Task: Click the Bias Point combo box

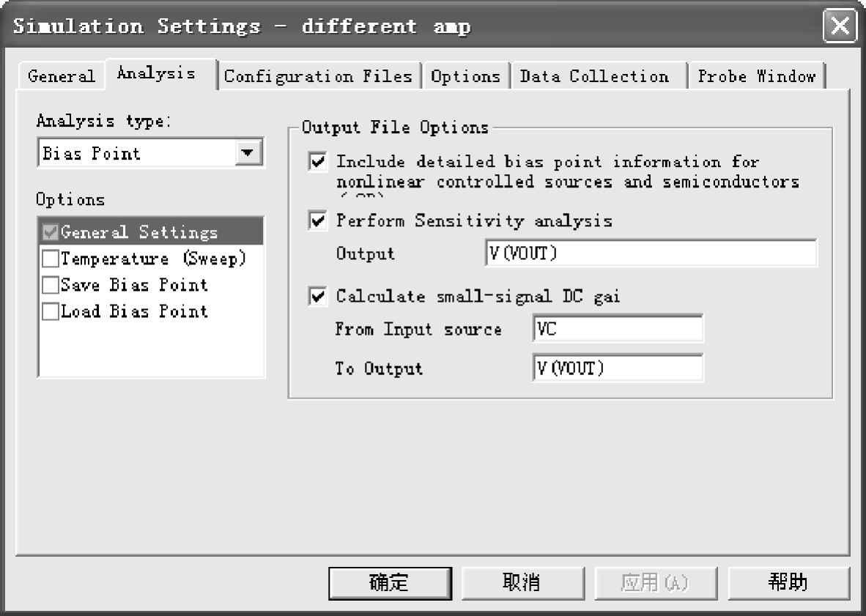Action: (150, 153)
